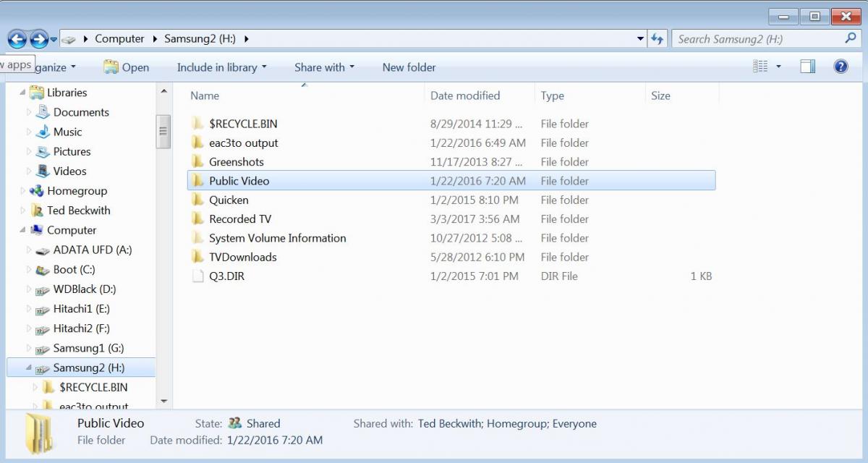This screenshot has height=463, width=868.
Task: Open recent locations dropdown beside Forward arrow
Action: pyautogui.click(x=54, y=40)
